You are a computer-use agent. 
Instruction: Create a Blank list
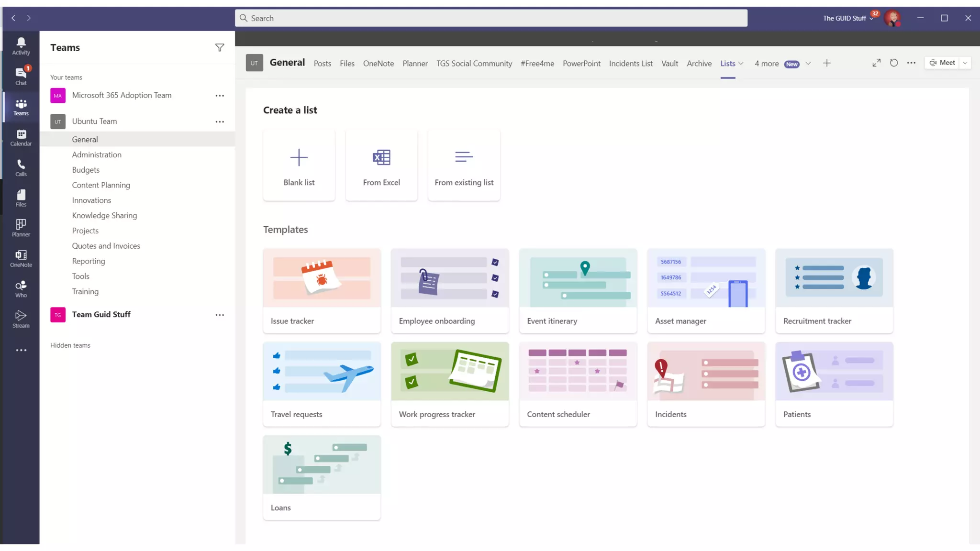click(x=299, y=165)
